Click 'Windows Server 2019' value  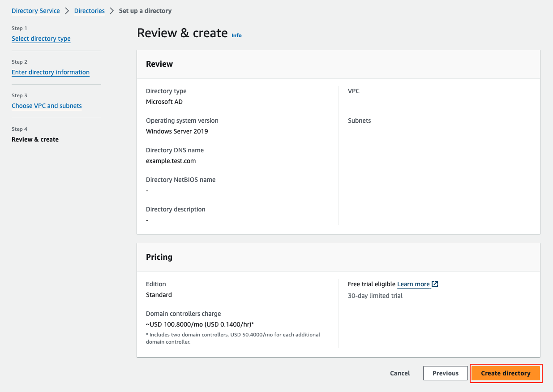pyautogui.click(x=177, y=131)
